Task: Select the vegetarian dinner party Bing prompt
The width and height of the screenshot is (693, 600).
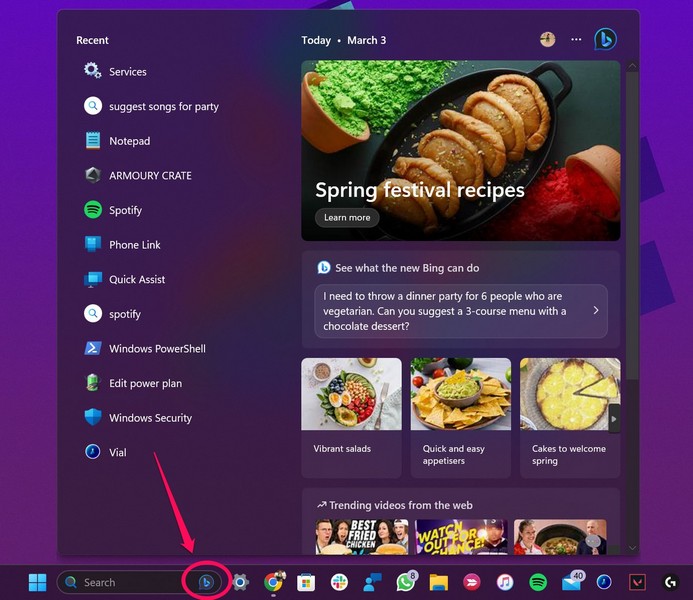Action: [x=461, y=311]
